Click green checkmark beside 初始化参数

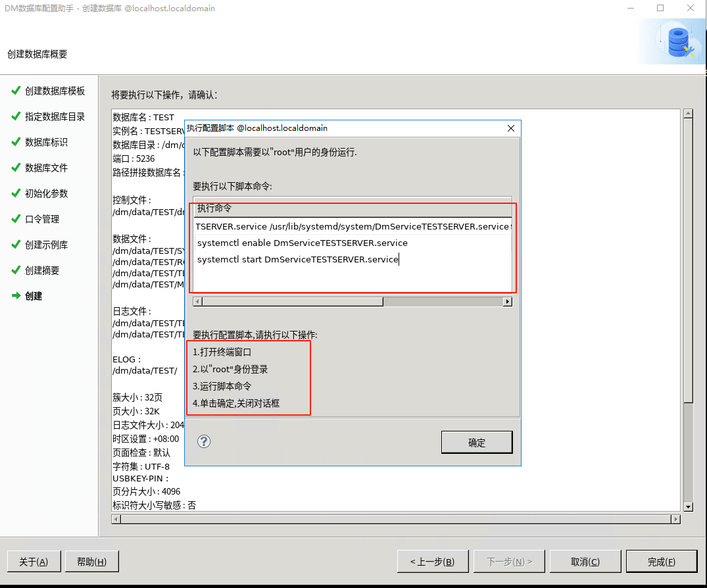16,193
